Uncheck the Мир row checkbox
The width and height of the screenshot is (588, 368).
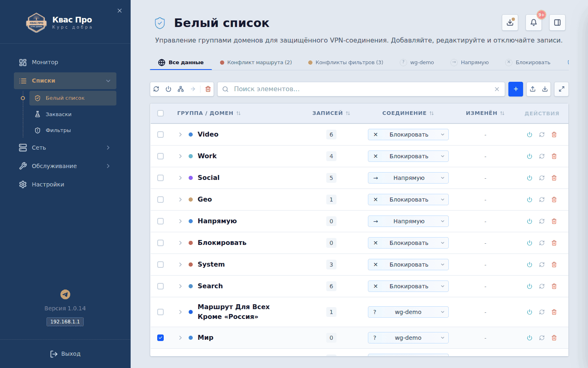[x=160, y=338]
